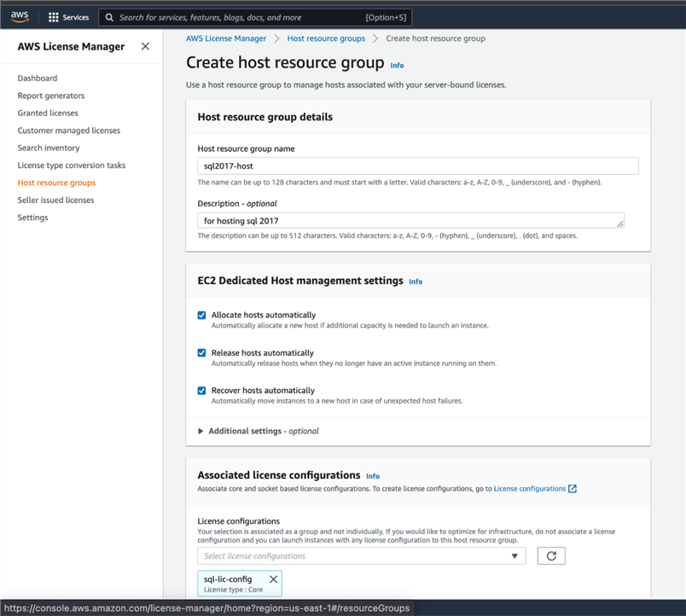The image size is (686, 616).
Task: Open the Services grid menu
Action: (x=54, y=17)
